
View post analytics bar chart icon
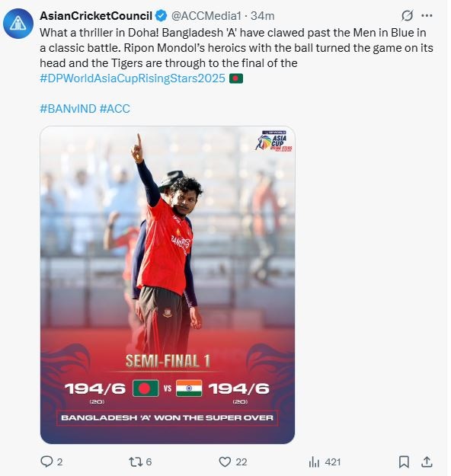click(x=314, y=462)
